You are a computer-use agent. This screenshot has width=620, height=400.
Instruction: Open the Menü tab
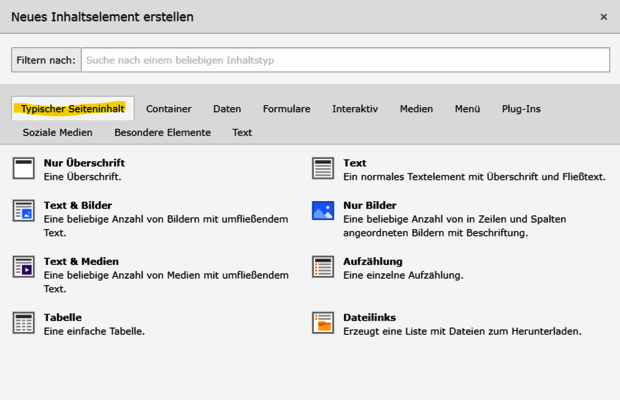coord(467,108)
